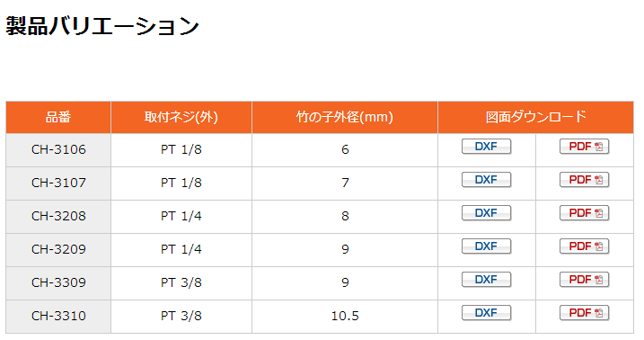
Task: Click the 製品バリエーション heading
Action: [102, 26]
